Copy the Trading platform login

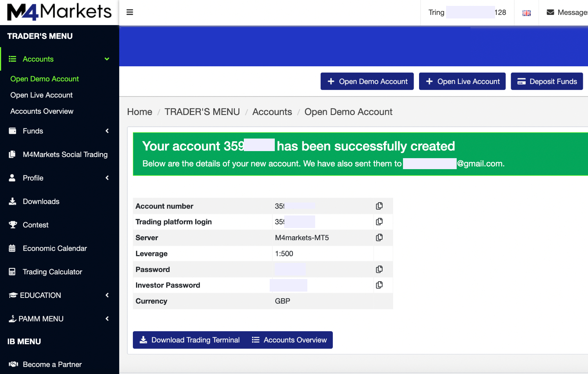(379, 221)
